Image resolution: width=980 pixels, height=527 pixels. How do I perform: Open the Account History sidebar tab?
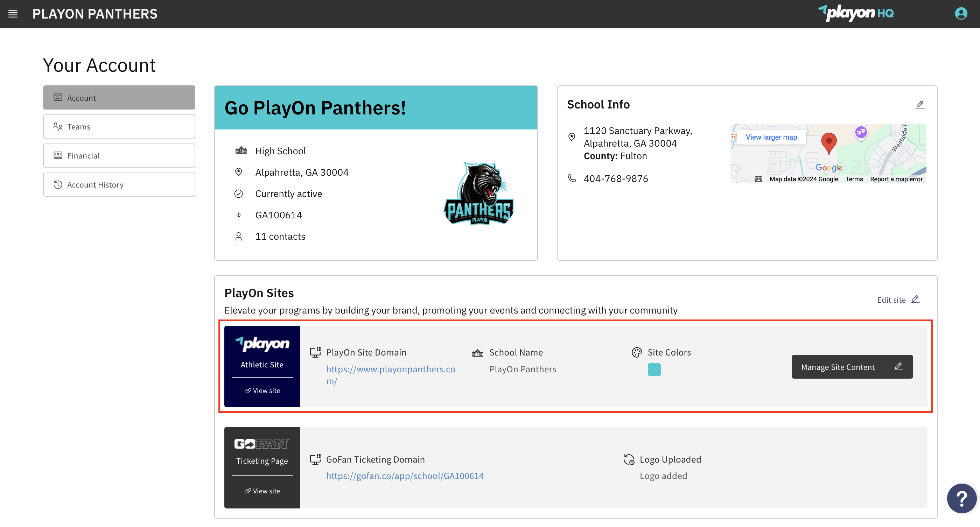coord(119,185)
